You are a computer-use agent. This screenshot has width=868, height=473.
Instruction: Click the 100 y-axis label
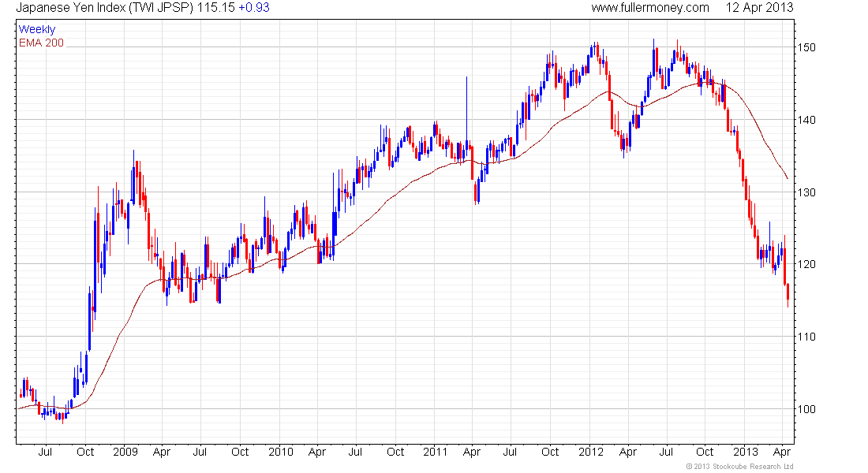point(806,409)
